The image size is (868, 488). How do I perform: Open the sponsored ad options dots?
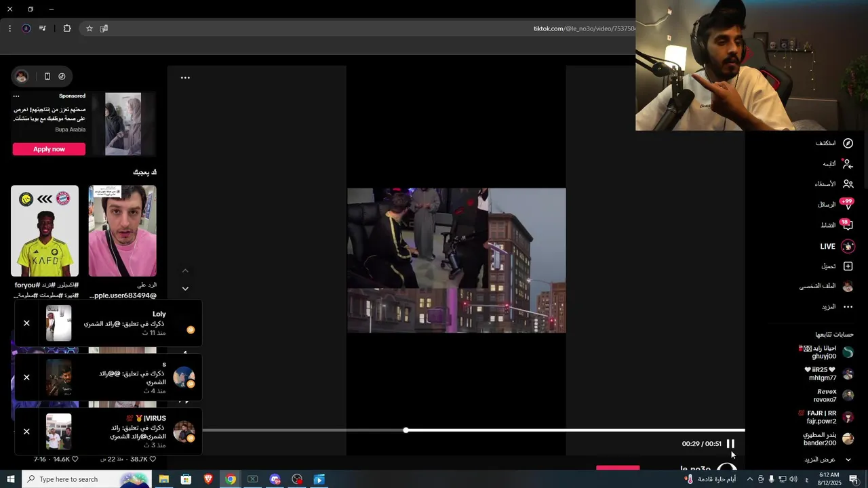16,96
